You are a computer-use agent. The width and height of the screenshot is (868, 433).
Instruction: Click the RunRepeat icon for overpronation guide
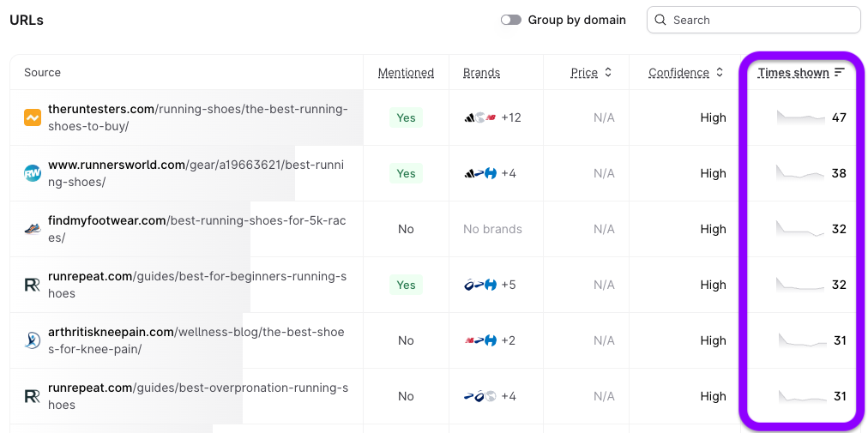click(x=33, y=396)
